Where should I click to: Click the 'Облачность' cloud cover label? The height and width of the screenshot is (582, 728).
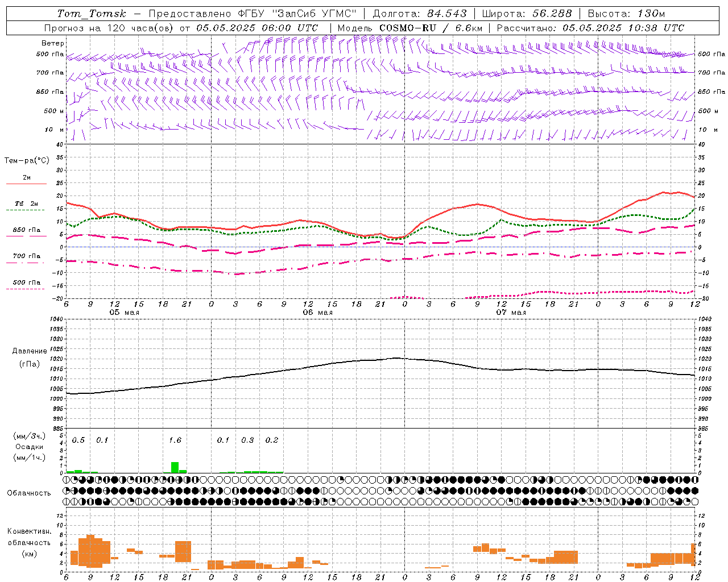(x=29, y=493)
